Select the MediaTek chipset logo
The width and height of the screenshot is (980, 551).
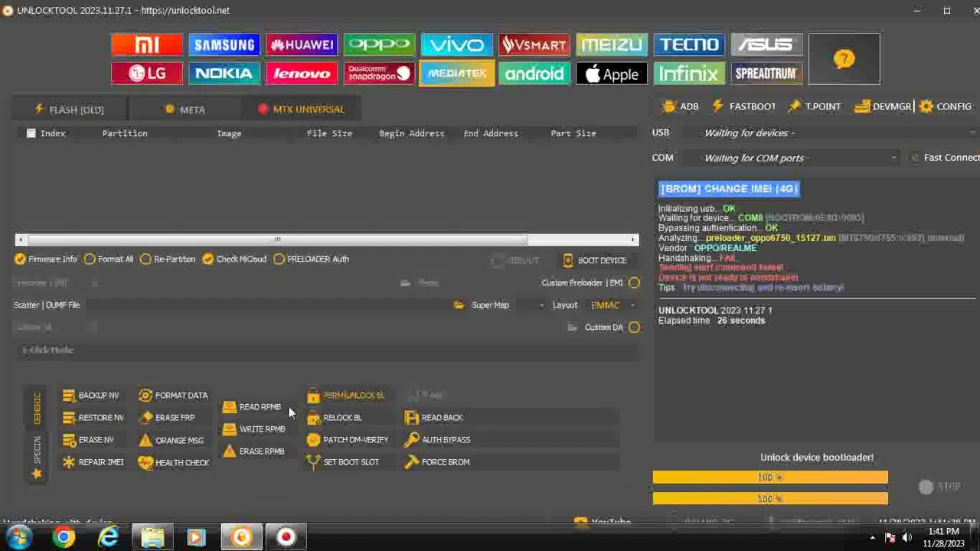pos(456,73)
